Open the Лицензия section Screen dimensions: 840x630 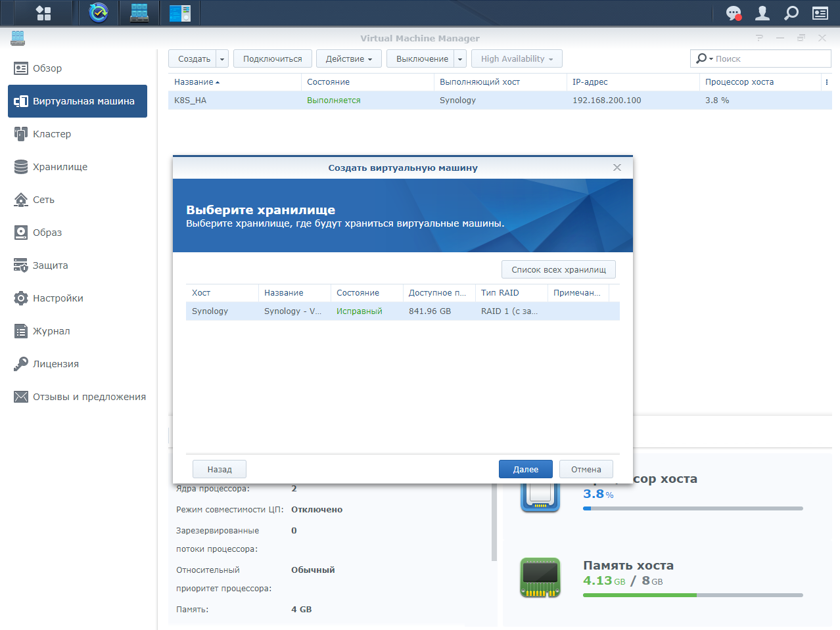[x=78, y=364]
